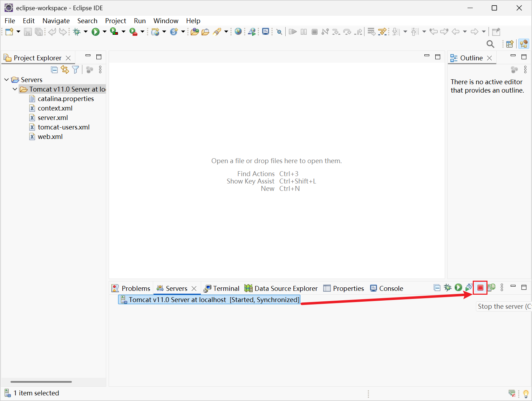The height and width of the screenshot is (401, 532).
Task: Click Collapse All in Project Explorer
Action: click(x=54, y=70)
